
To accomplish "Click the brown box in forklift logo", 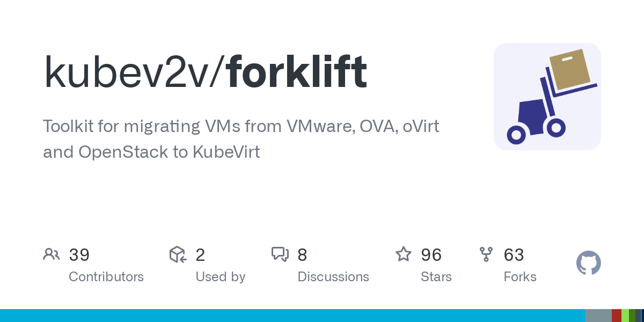I will click(x=569, y=70).
